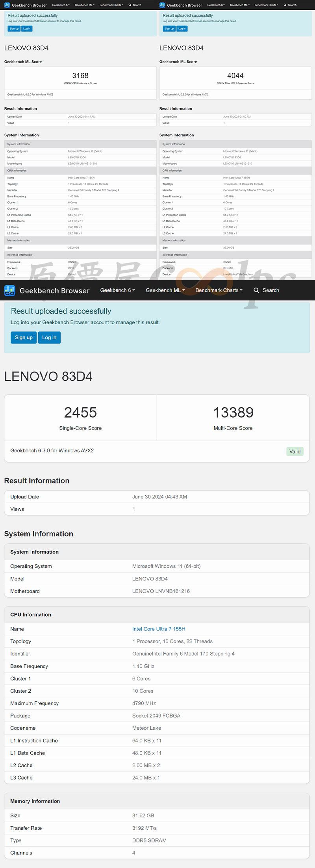
Task: Open Benchmark Charts dropdown on the ONNX CPU page
Action: click(111, 5)
